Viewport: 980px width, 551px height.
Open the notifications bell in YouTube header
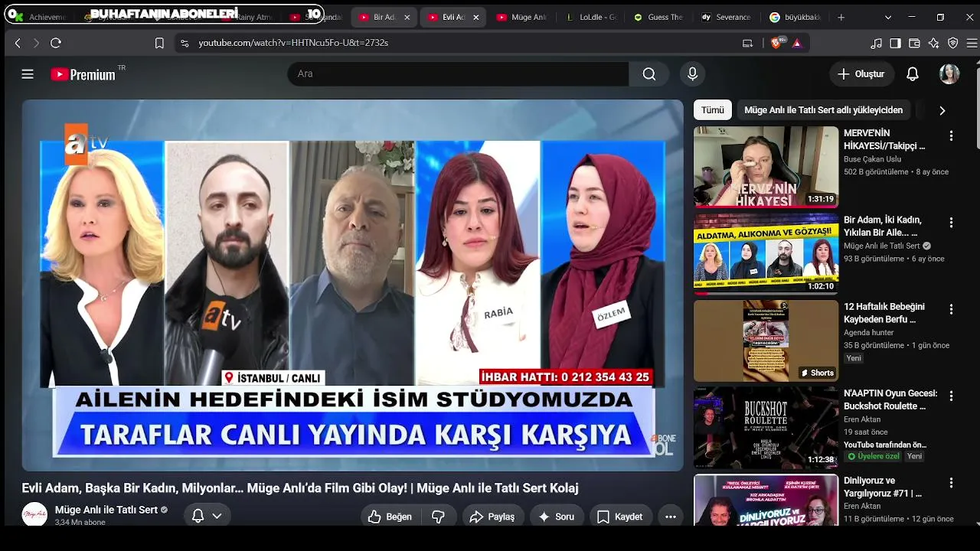913,74
